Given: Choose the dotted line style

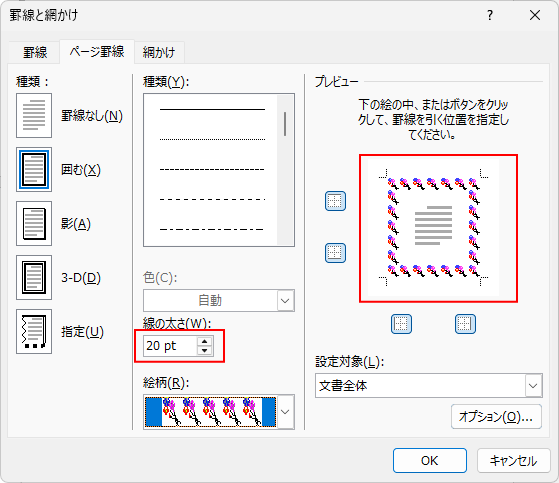Looking at the screenshot, I should (x=212, y=139).
